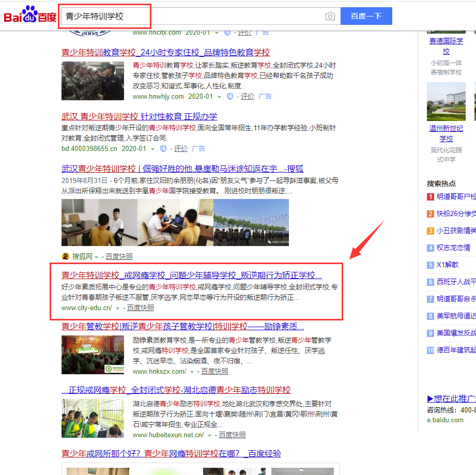Open result 武汉 青少年特训学校 针对性教育 正规办学
476x475 pixels.
pyautogui.click(x=140, y=116)
